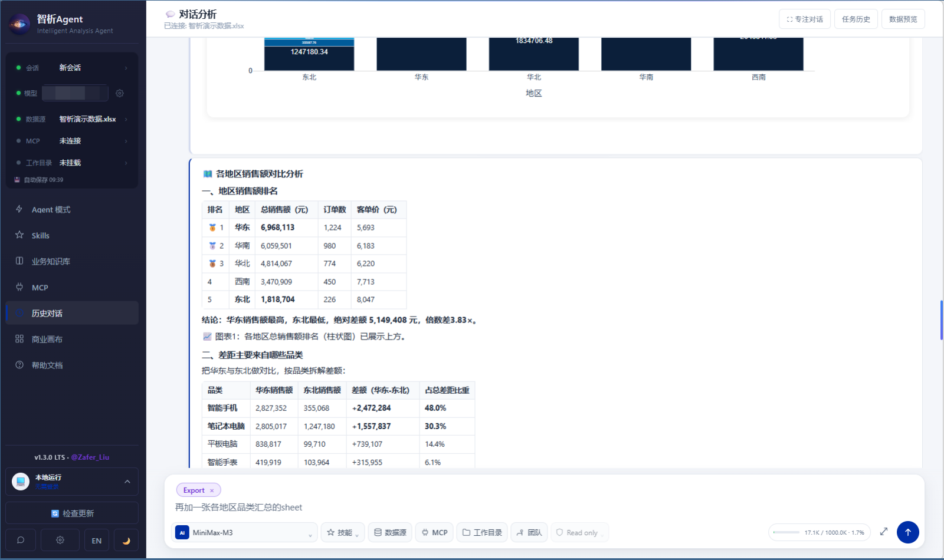The height and width of the screenshot is (560, 944).
Task: Click the MCP plug icon in sidebar
Action: pyautogui.click(x=19, y=287)
